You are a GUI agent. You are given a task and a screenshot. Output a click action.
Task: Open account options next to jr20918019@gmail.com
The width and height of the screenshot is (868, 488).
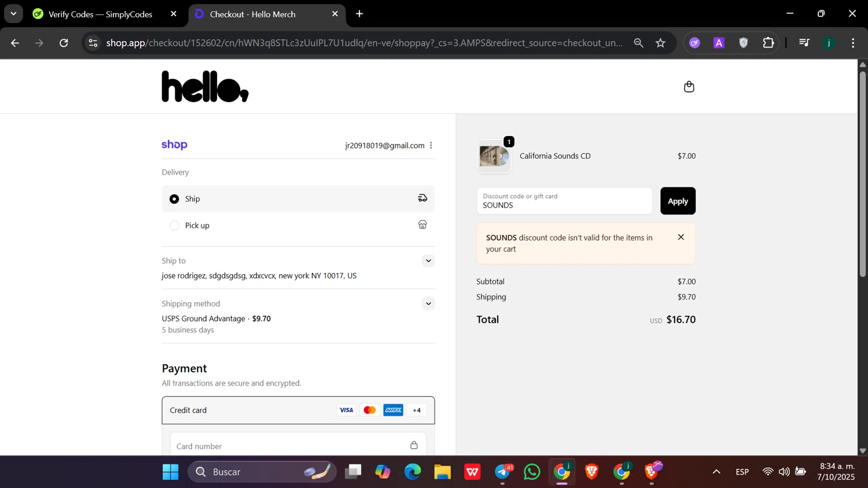[x=431, y=146]
